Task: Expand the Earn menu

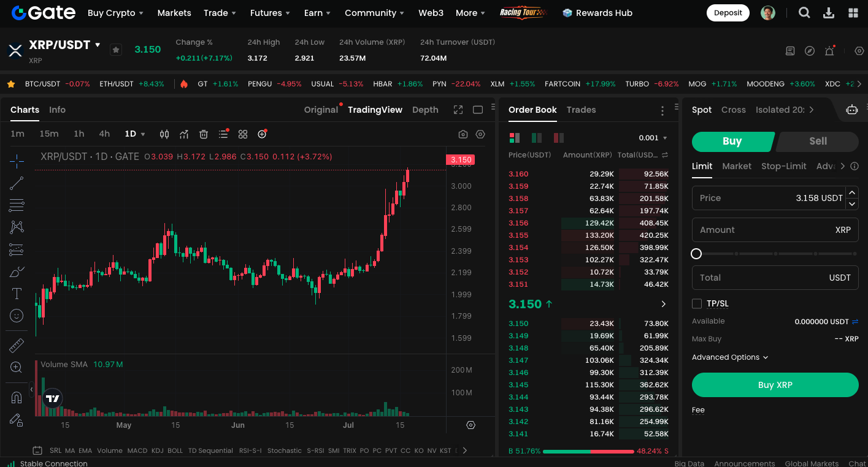Action: pyautogui.click(x=317, y=13)
